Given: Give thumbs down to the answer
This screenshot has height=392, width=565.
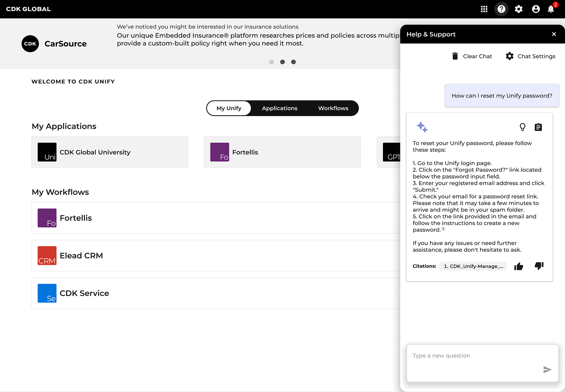Looking at the screenshot, I should pyautogui.click(x=539, y=266).
